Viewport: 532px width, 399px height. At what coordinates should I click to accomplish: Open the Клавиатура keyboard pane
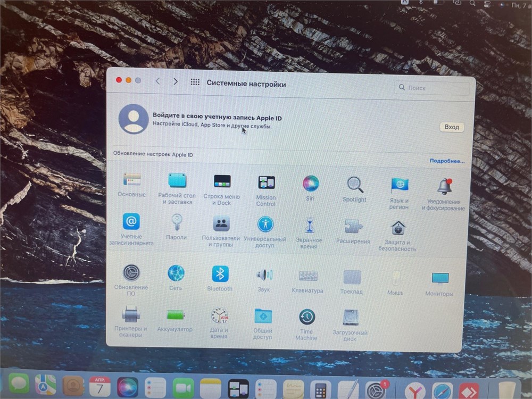[307, 281]
